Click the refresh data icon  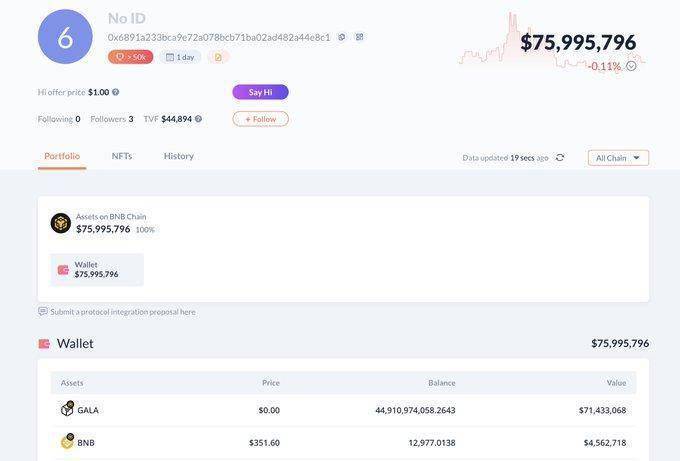point(560,158)
